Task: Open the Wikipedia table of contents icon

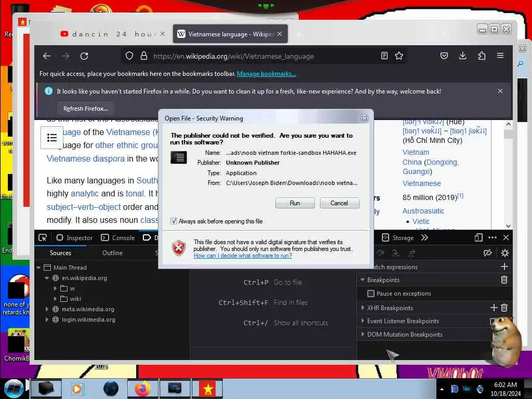Action: pos(51,138)
